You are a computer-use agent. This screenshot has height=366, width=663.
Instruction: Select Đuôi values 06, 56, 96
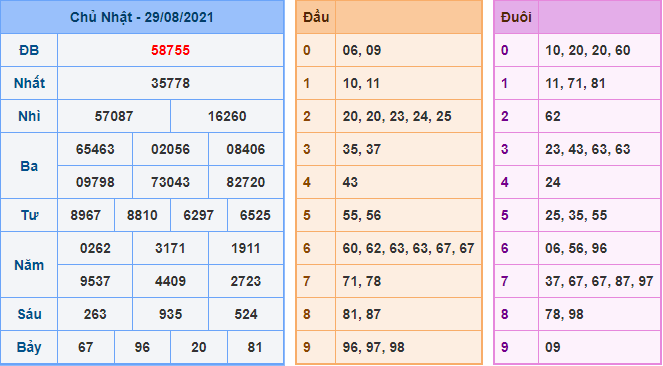tap(576, 248)
